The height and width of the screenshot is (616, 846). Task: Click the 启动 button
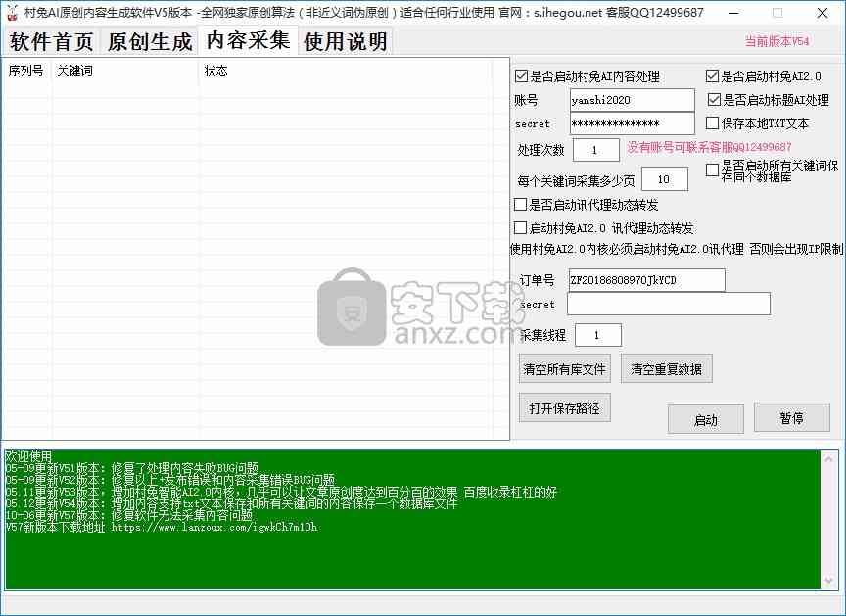click(x=705, y=419)
